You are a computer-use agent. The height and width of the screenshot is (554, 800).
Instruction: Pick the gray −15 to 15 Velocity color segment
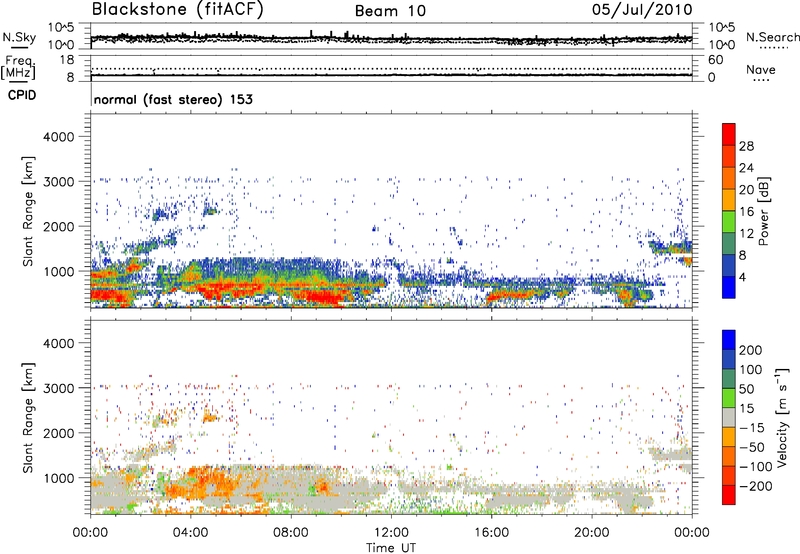pos(729,417)
